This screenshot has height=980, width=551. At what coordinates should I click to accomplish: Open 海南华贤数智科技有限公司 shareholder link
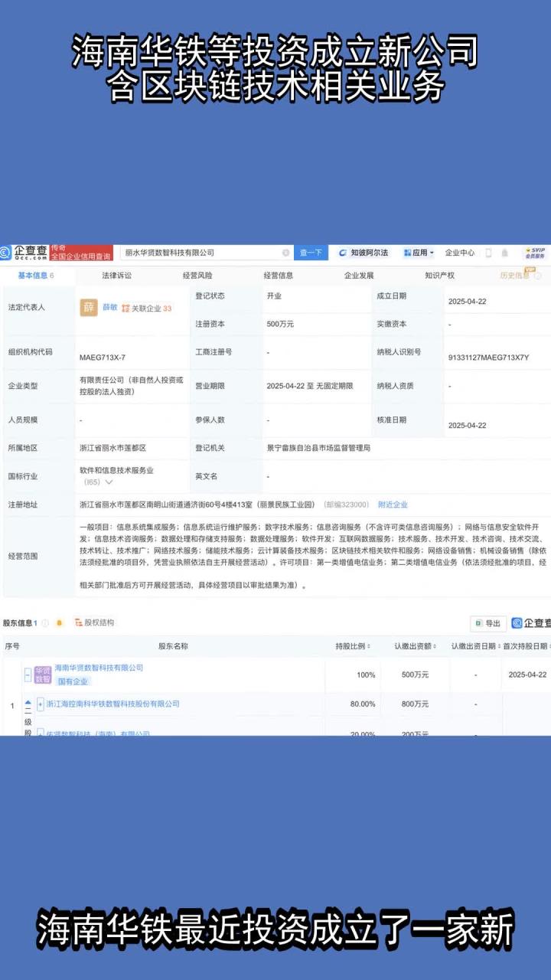click(99, 668)
